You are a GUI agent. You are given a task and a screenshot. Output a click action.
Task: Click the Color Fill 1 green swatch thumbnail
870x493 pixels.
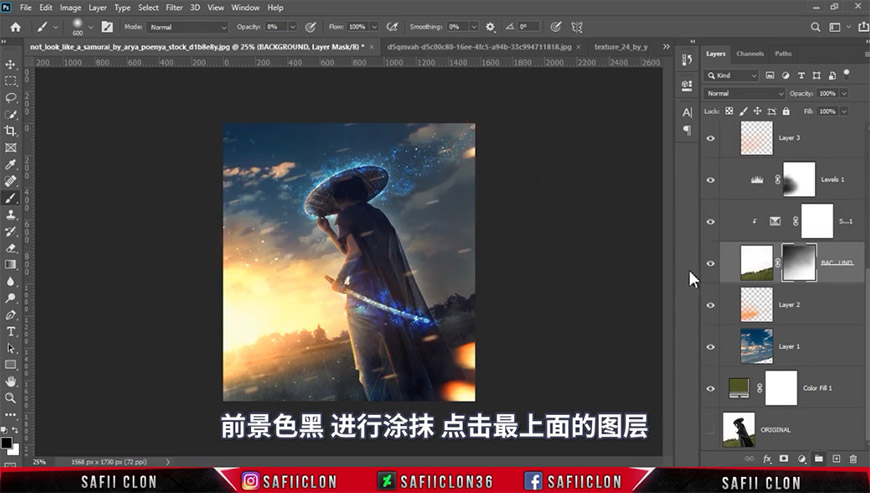click(739, 388)
